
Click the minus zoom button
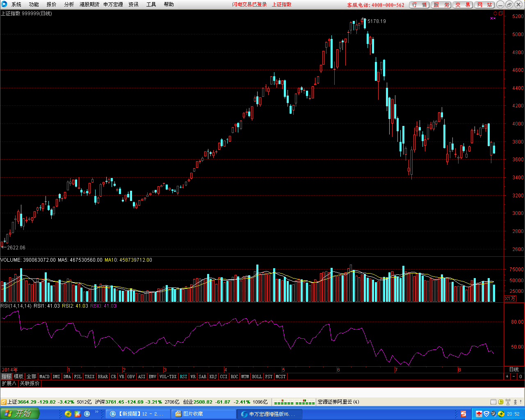pyautogui.click(x=514, y=377)
